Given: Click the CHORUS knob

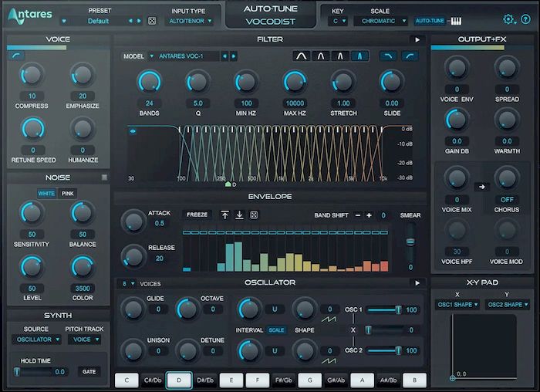Looking at the screenshot, I should (507, 179).
